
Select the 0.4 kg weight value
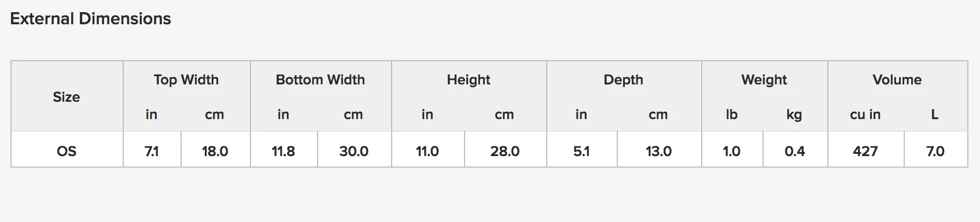[795, 151]
